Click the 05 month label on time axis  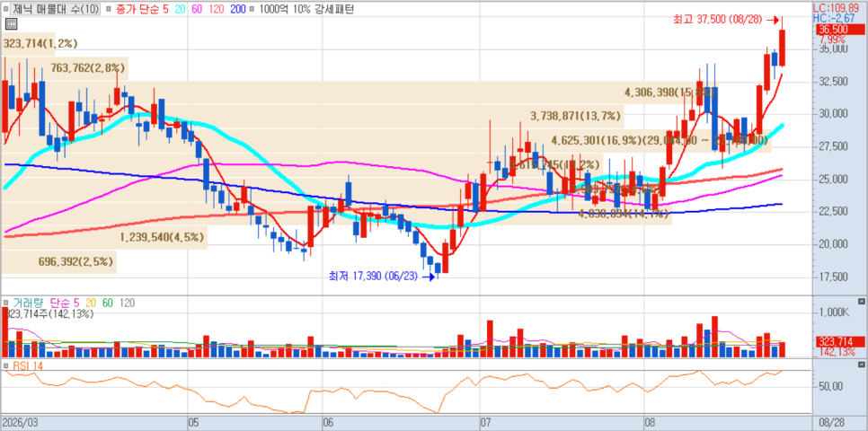[192, 423]
